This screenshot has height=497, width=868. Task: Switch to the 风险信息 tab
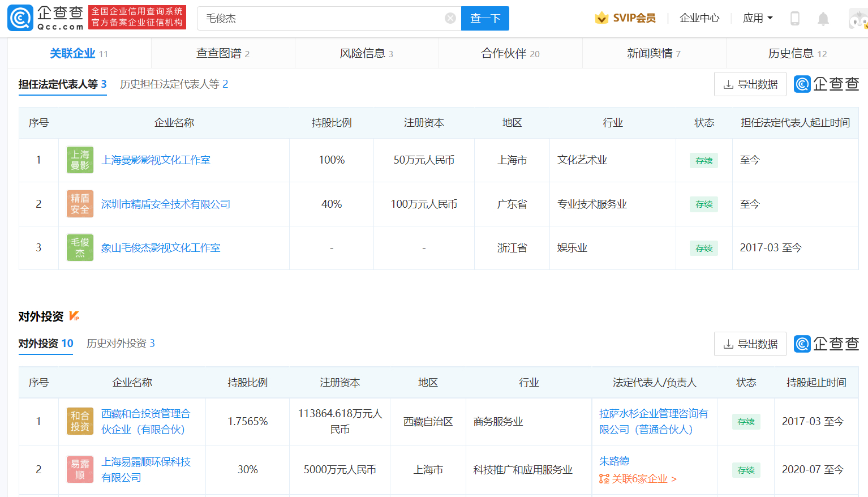pyautogui.click(x=367, y=53)
